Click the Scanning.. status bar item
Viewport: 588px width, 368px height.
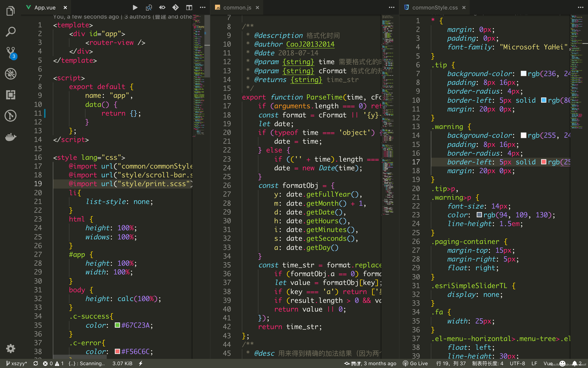86,363
